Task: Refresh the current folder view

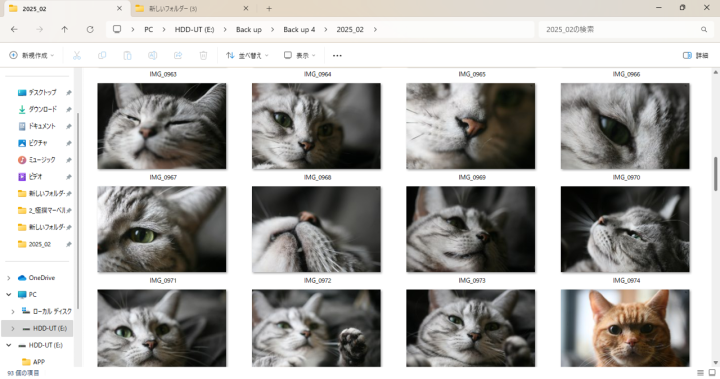Action: click(x=90, y=29)
